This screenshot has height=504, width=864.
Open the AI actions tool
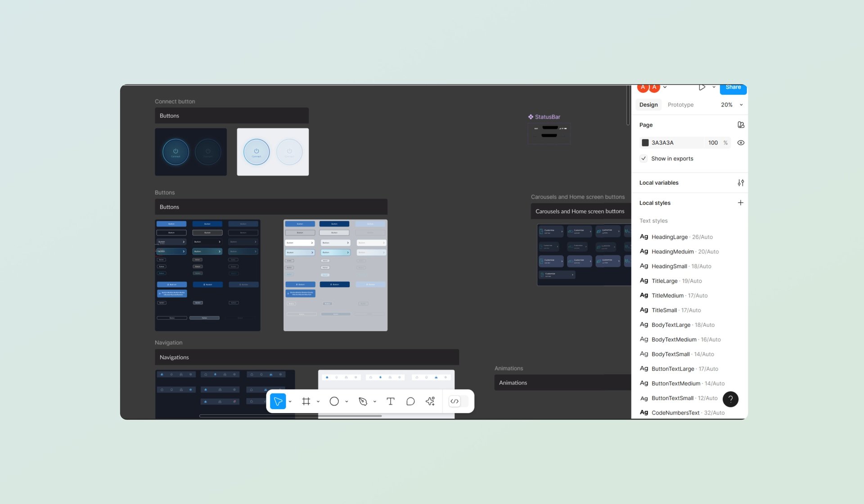pyautogui.click(x=430, y=401)
